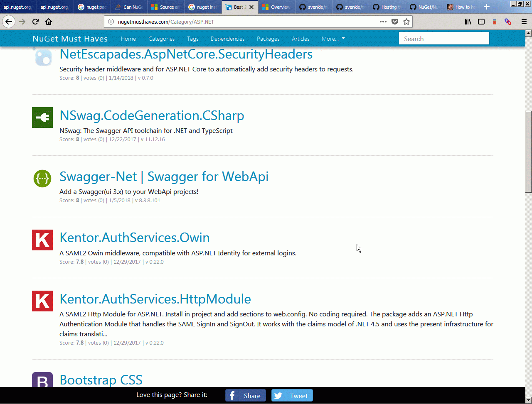
Task: Open the Firefox home page
Action: [x=49, y=22]
